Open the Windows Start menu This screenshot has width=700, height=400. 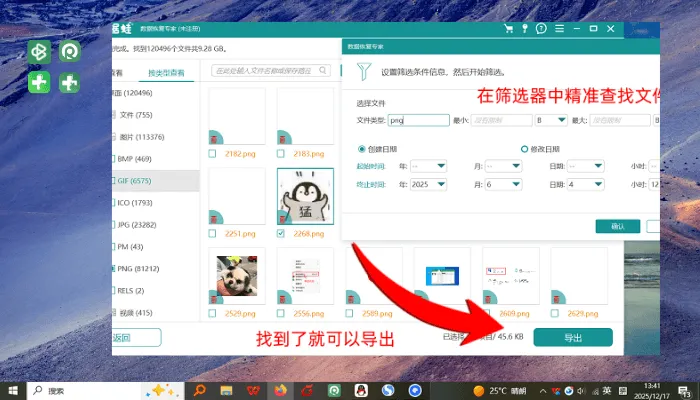tap(13, 391)
